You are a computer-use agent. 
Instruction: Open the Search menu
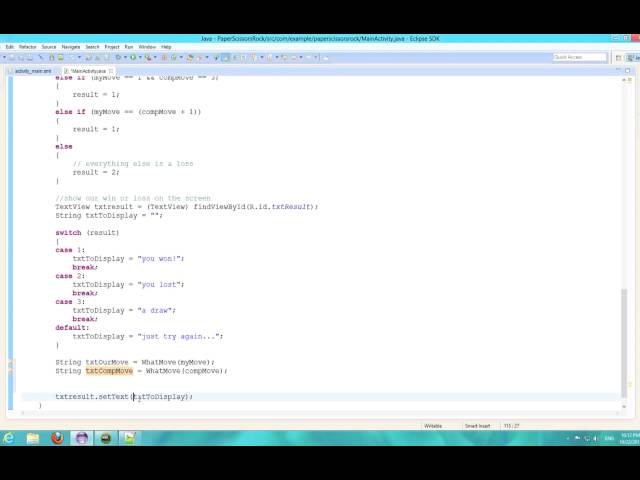92,47
